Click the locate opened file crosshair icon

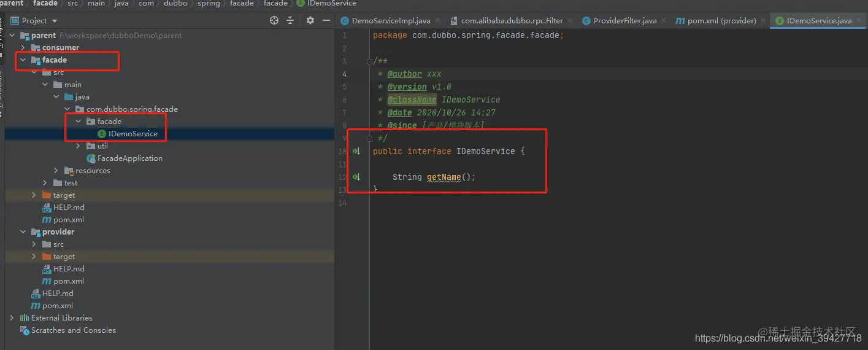coord(274,20)
